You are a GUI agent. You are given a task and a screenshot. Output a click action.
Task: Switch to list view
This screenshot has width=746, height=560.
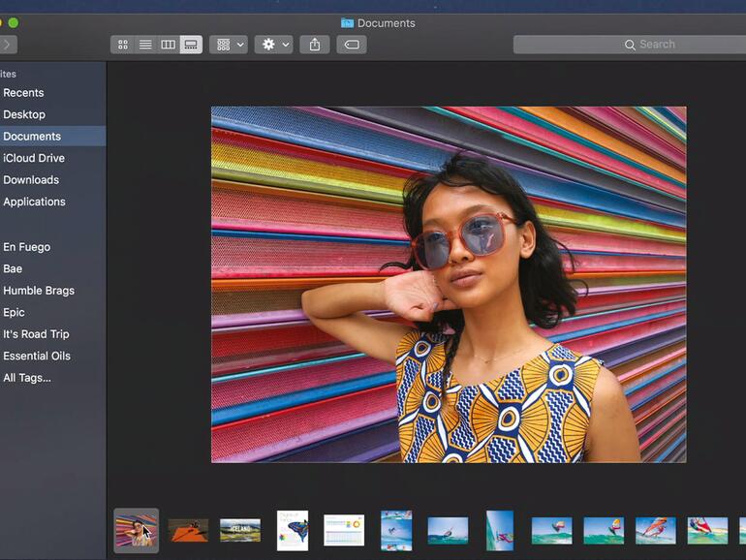pos(145,45)
